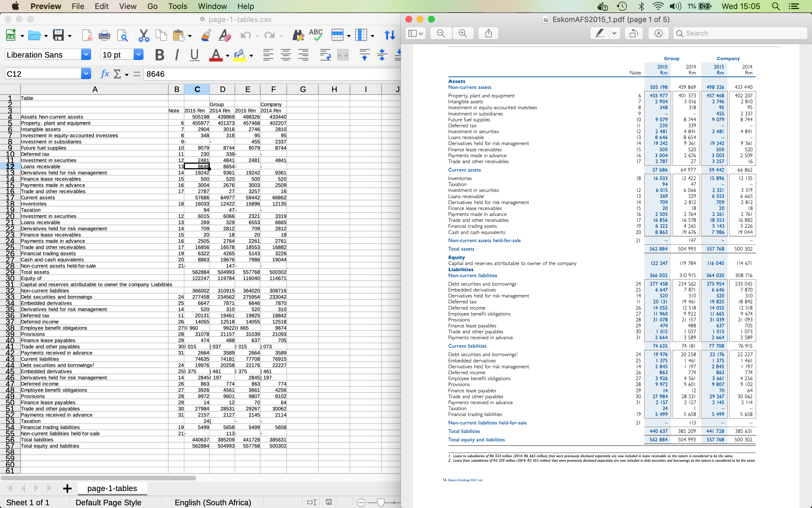This screenshot has width=812, height=508.
Task: Open Find and Replace binoculars icon
Action: click(x=298, y=35)
